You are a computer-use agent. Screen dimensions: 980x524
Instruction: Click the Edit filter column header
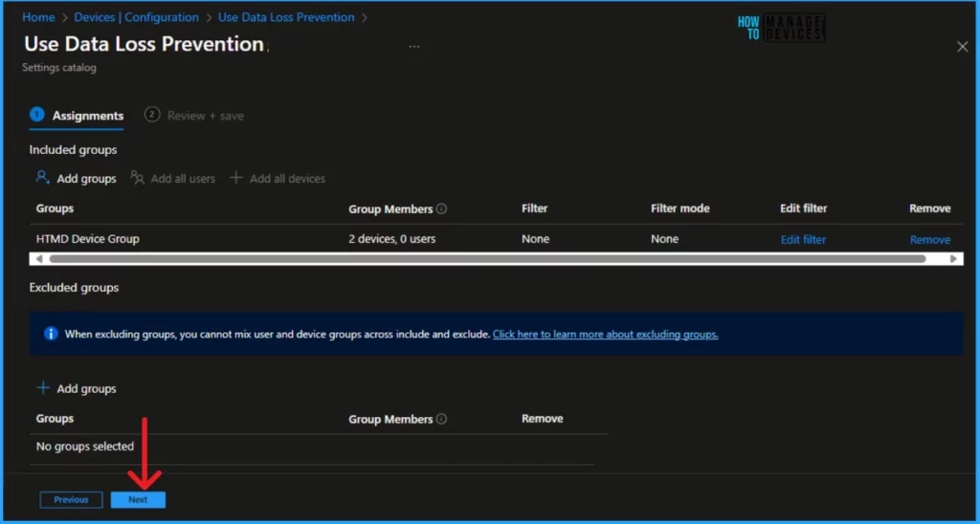(803, 208)
